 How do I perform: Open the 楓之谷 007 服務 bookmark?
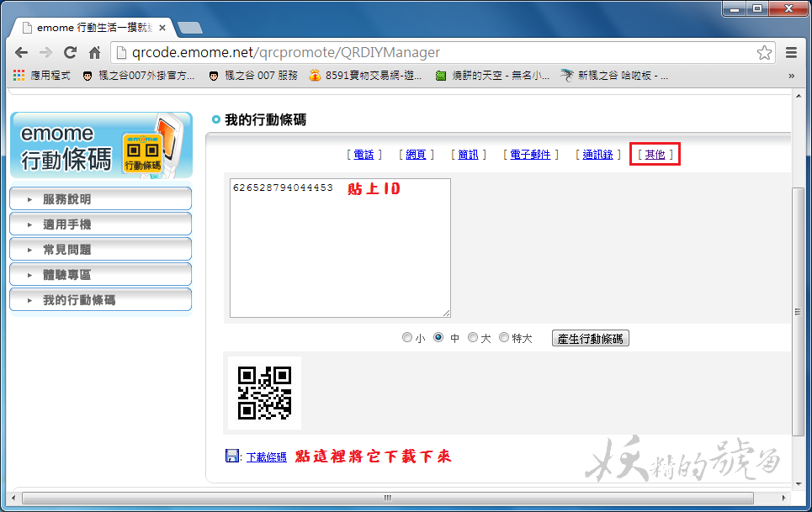click(253, 76)
